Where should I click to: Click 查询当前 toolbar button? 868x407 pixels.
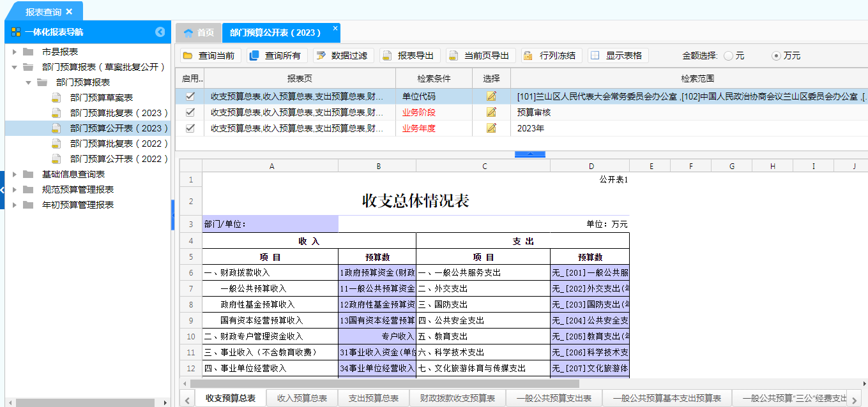click(210, 56)
